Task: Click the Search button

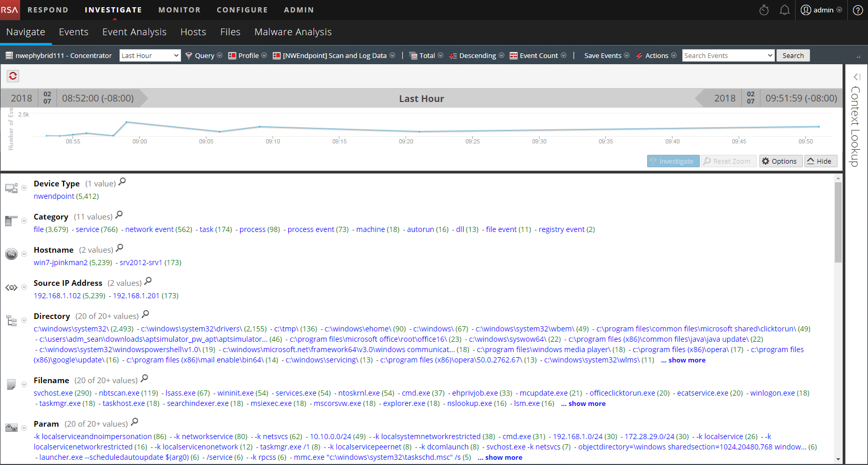Action: click(792, 55)
